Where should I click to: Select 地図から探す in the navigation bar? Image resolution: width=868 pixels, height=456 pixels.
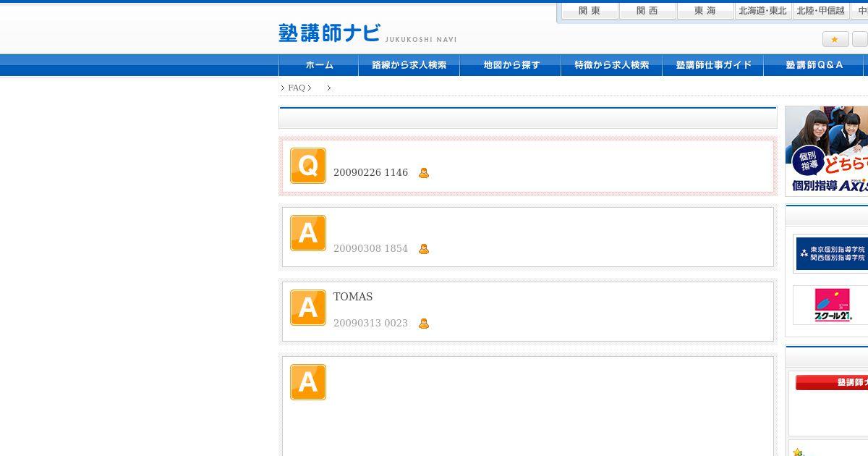(x=511, y=65)
